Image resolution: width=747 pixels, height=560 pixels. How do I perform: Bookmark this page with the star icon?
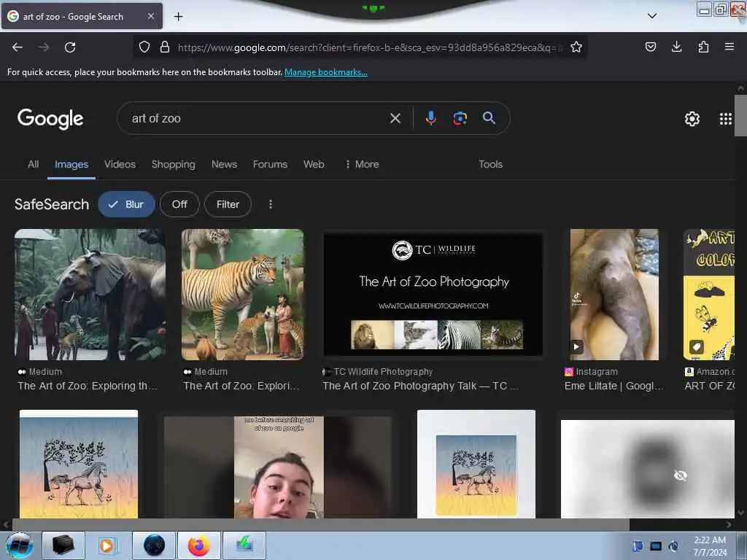pyautogui.click(x=576, y=47)
